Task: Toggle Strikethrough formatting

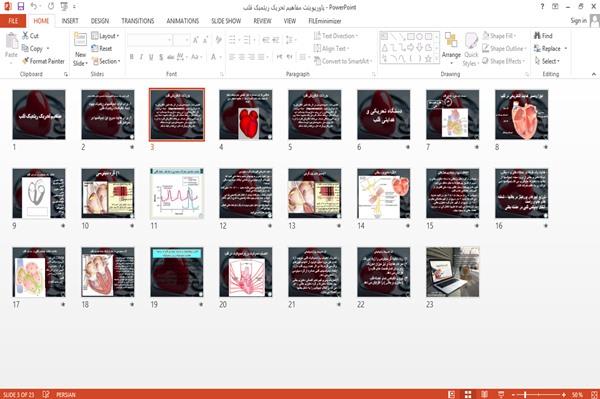Action: [x=170, y=57]
